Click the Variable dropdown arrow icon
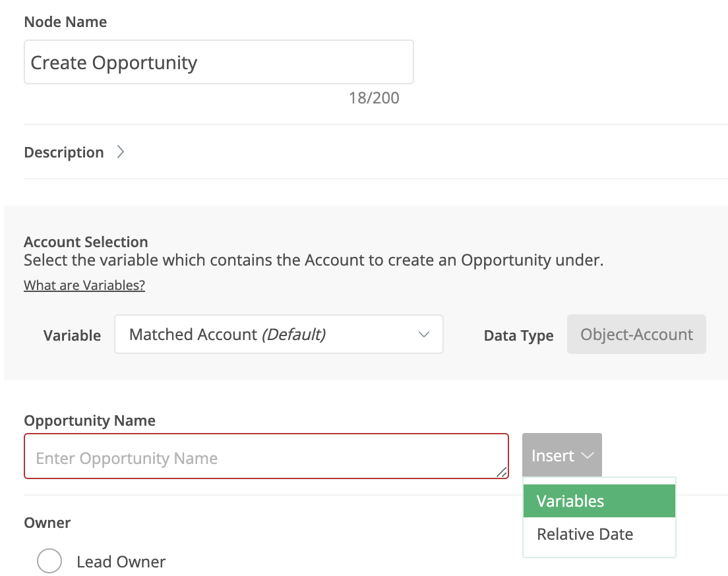Screen dimensions: 728x576 tap(424, 335)
